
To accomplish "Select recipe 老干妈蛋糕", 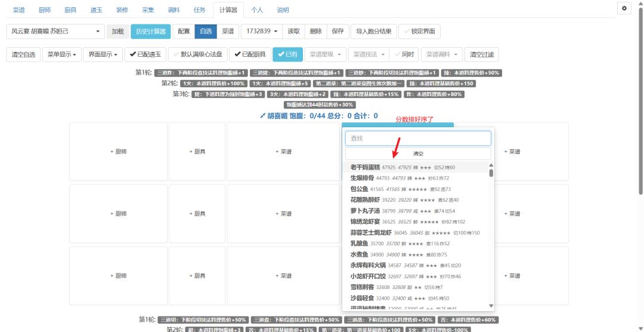I will (x=415, y=167).
